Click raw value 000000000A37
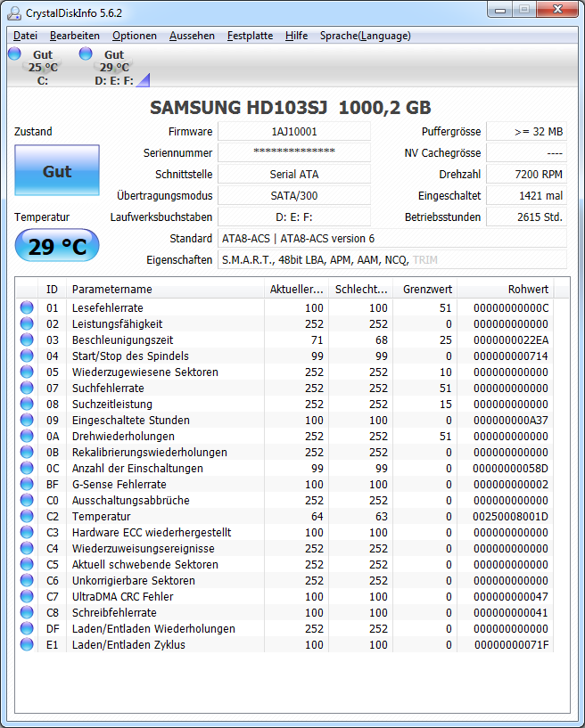 pyautogui.click(x=511, y=421)
